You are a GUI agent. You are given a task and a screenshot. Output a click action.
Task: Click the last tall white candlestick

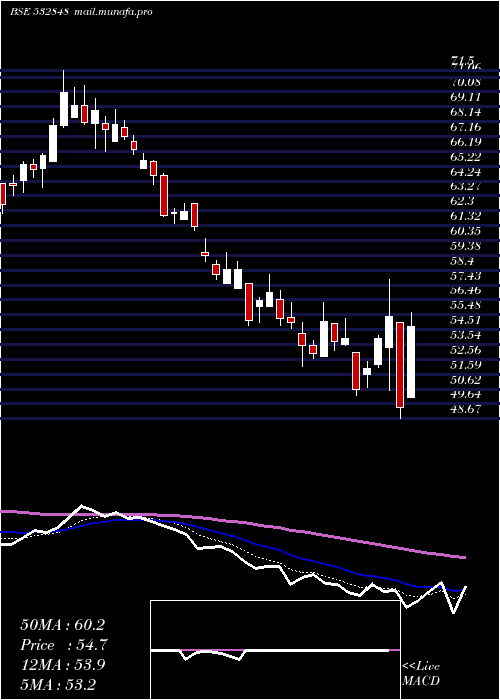pyautogui.click(x=411, y=362)
